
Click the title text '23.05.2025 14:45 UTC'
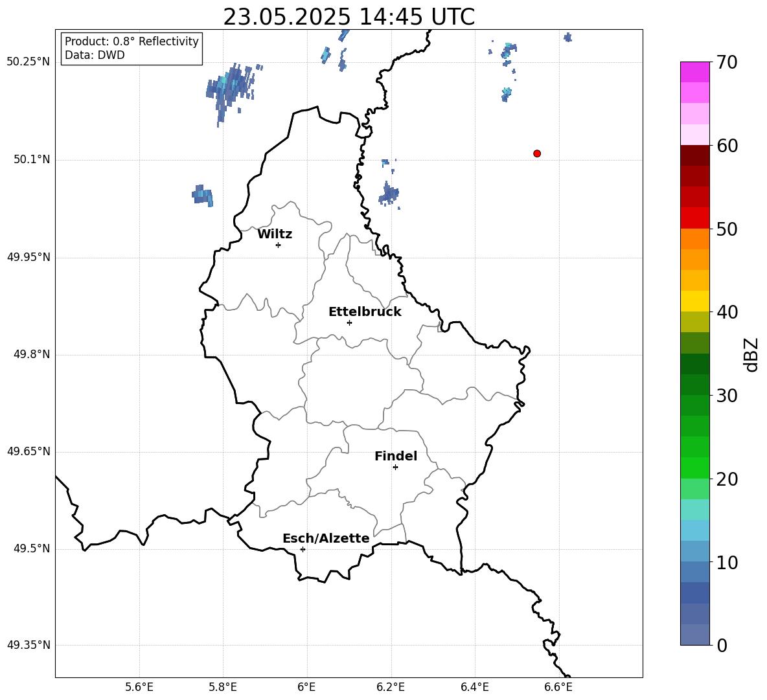click(x=349, y=17)
